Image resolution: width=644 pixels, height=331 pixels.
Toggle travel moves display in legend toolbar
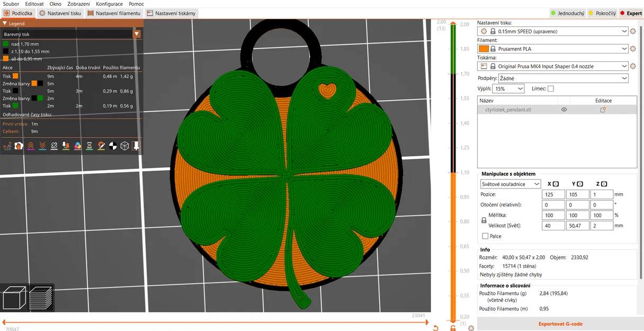coord(7,146)
